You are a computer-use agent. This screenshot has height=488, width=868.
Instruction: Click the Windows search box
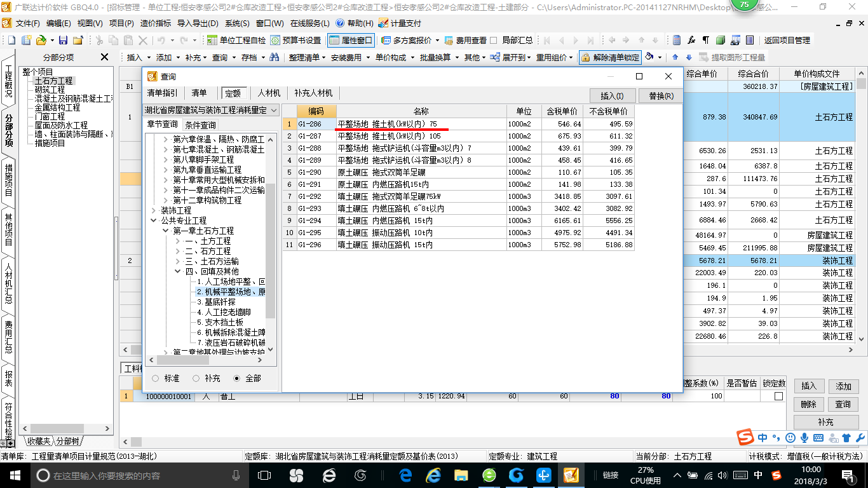click(x=139, y=475)
